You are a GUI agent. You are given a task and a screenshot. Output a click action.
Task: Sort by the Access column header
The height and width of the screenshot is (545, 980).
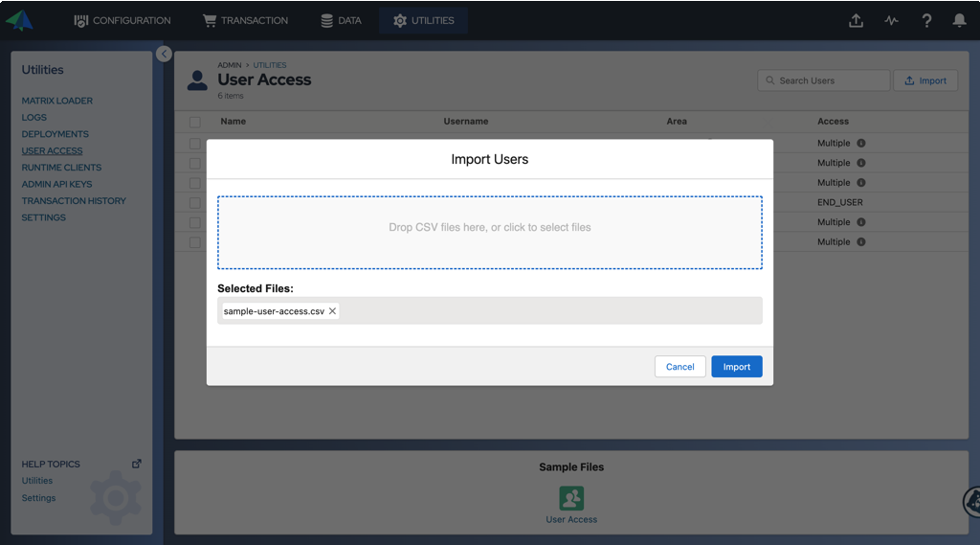[x=833, y=122]
